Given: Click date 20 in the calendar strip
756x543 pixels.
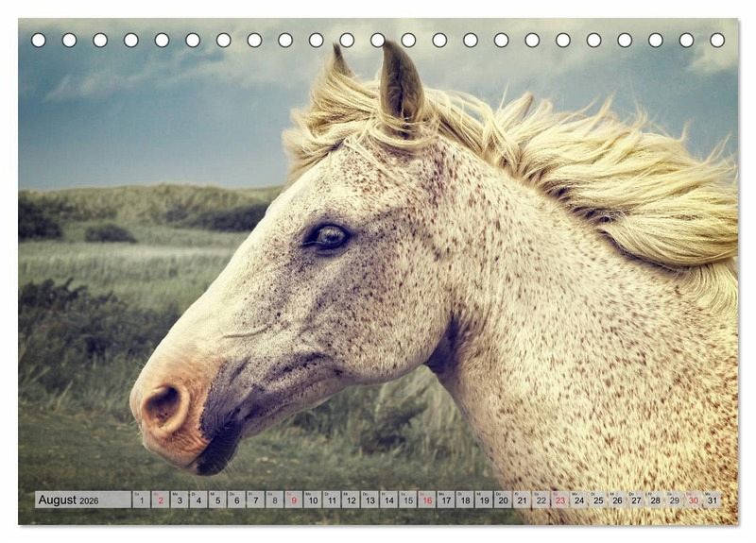Looking at the screenshot, I should coord(504,500).
